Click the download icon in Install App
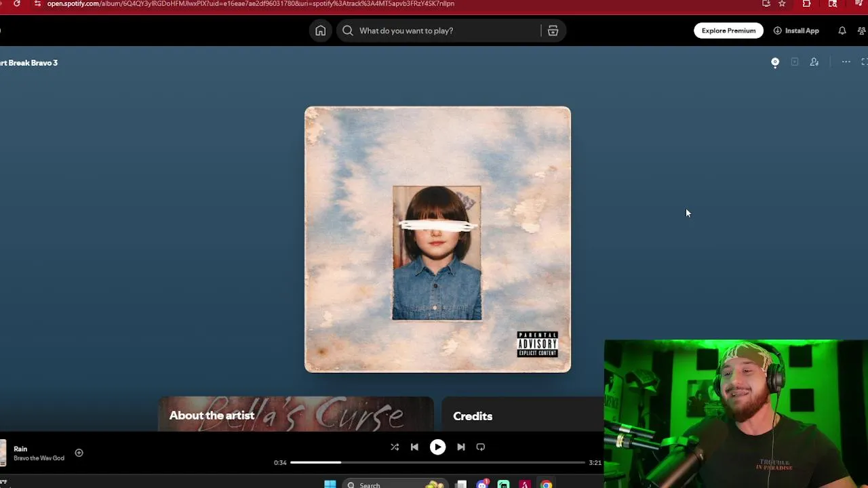868x488 pixels. click(x=778, y=30)
